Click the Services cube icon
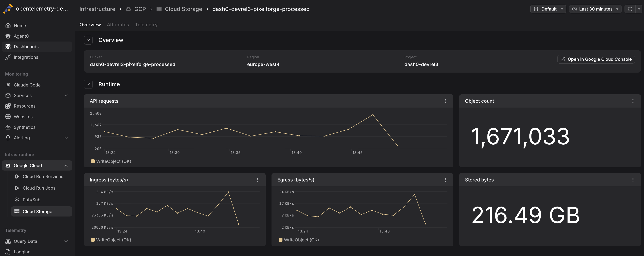The height and width of the screenshot is (256, 644). [8, 95]
